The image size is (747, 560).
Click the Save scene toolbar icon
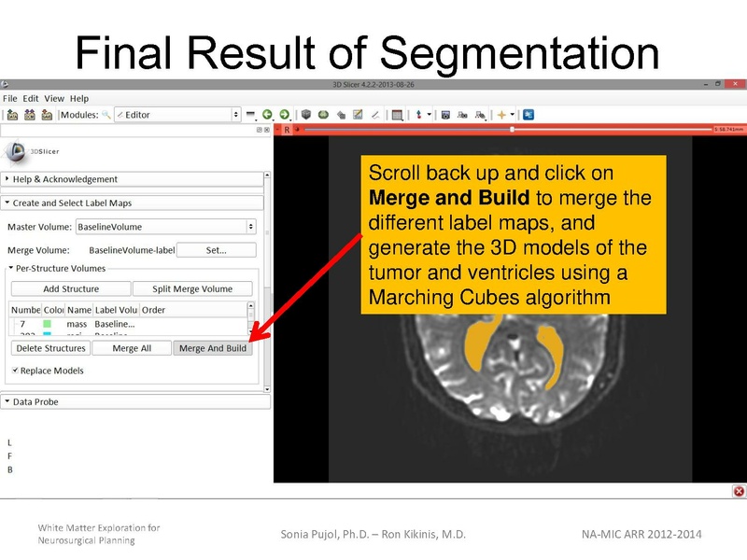point(48,114)
